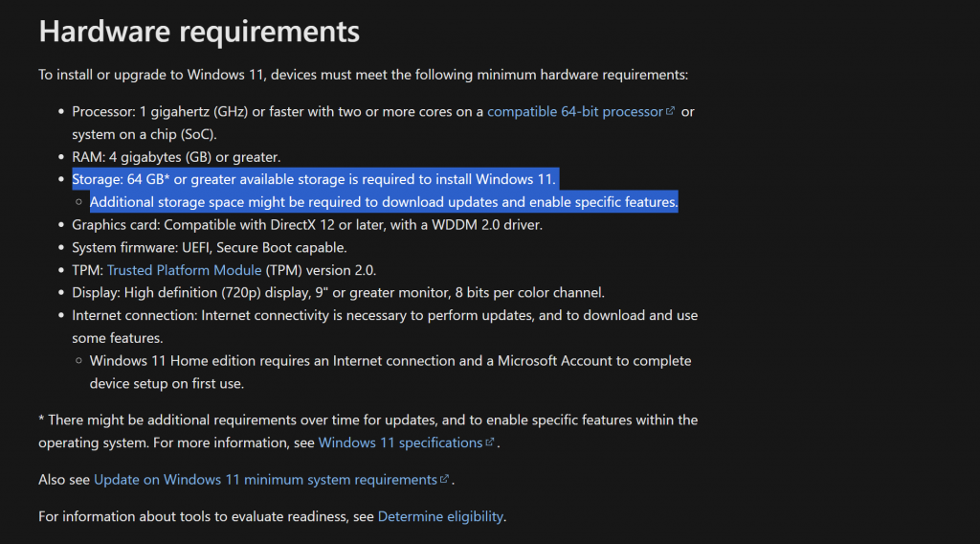Image resolution: width=980 pixels, height=544 pixels.
Task: Click the highlighted Additional storage space line
Action: click(383, 202)
